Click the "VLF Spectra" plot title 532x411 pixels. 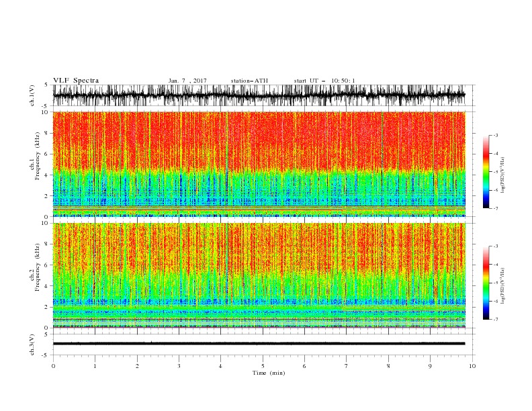click(76, 81)
